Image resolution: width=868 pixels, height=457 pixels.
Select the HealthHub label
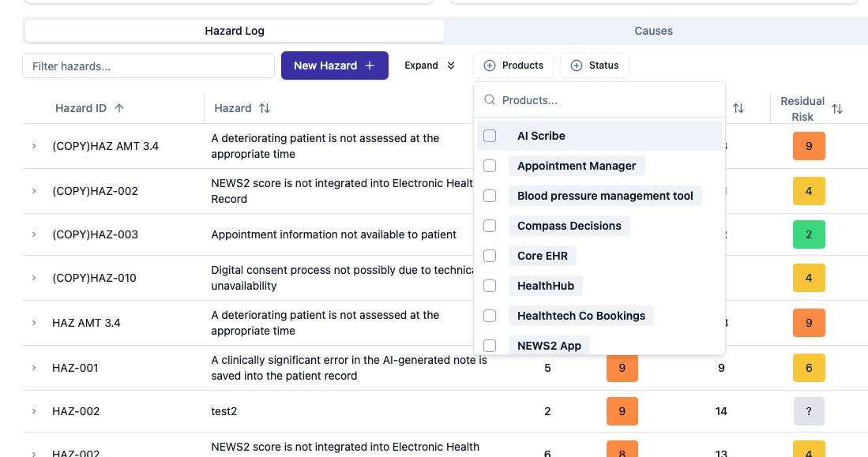click(545, 286)
